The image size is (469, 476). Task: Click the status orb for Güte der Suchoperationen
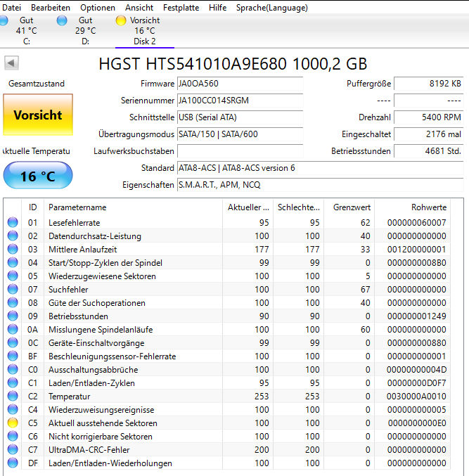point(13,302)
